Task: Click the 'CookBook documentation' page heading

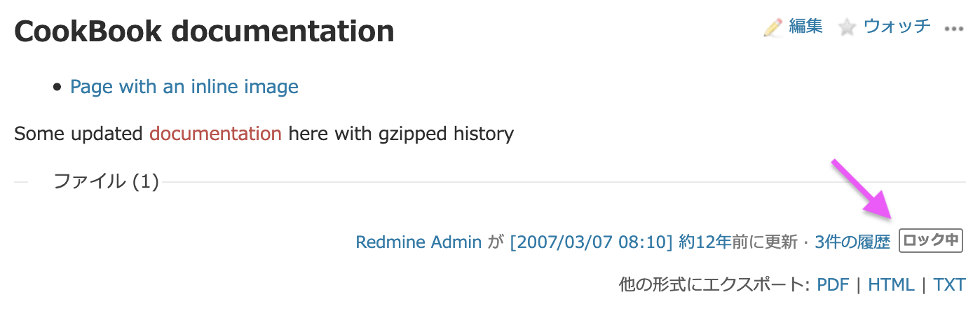Action: coord(204,32)
